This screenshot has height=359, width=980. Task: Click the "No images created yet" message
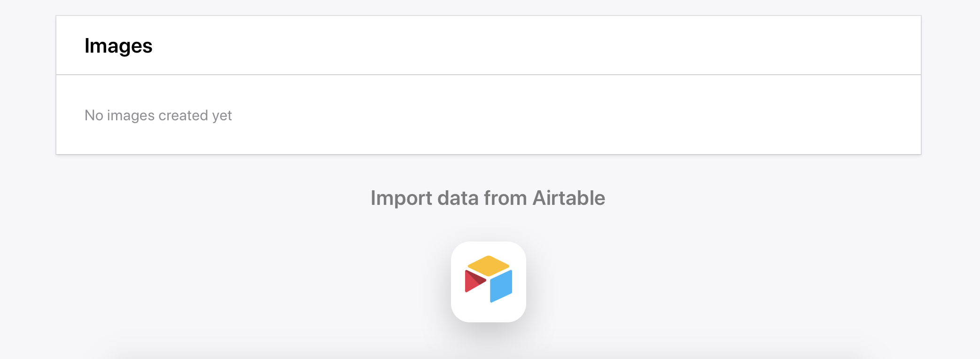click(158, 116)
